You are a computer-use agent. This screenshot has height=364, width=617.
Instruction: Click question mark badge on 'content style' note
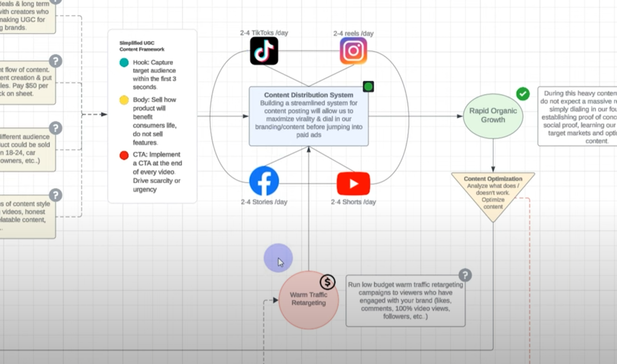click(x=55, y=195)
